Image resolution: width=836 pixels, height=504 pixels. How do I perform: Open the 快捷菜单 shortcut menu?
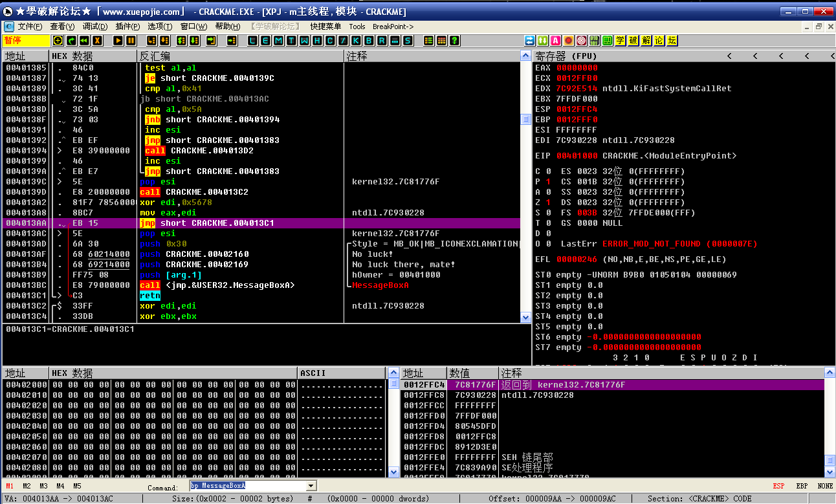tap(325, 27)
